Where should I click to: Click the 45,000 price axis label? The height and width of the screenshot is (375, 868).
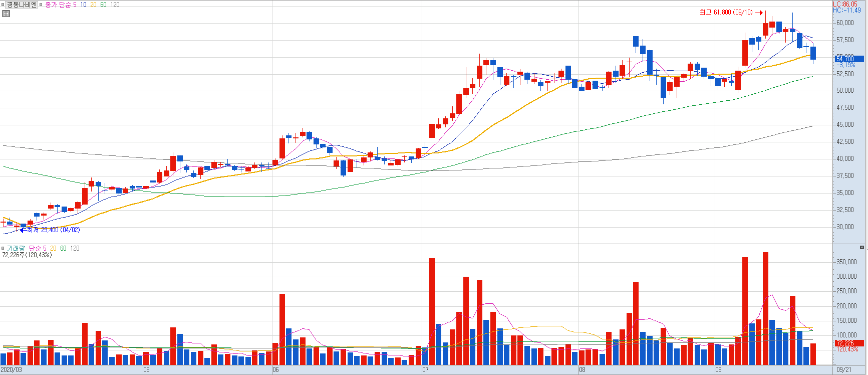(x=845, y=125)
